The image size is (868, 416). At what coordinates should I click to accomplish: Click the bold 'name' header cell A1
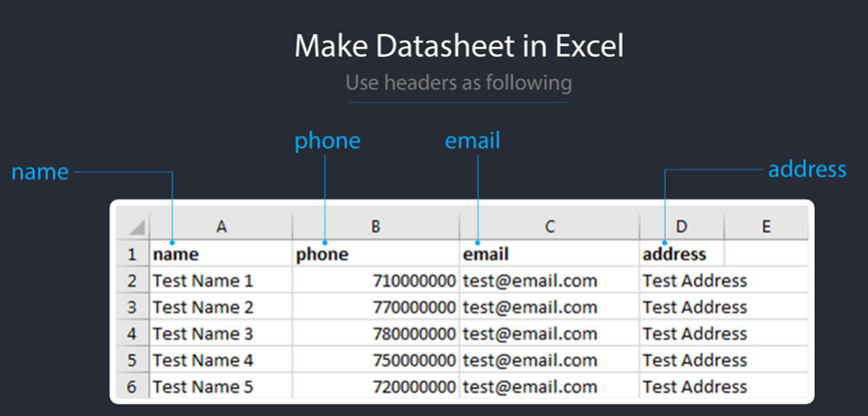tap(221, 254)
